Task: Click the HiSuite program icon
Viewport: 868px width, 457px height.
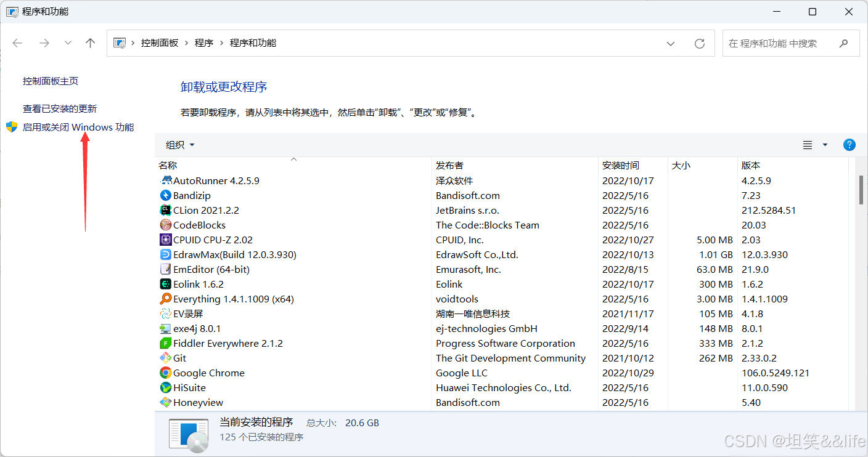Action: pyautogui.click(x=165, y=387)
